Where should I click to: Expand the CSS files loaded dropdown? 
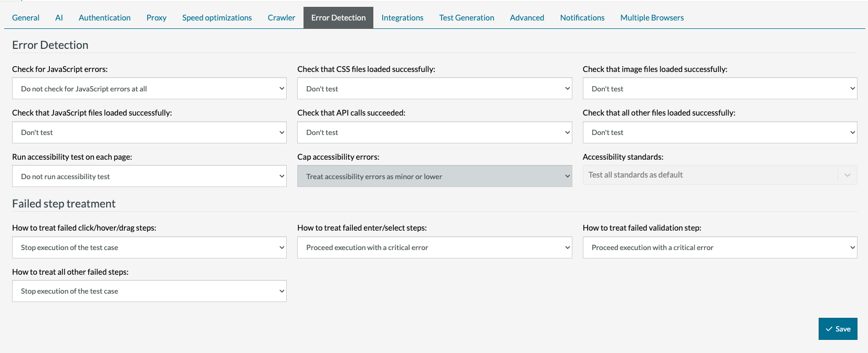click(434, 89)
